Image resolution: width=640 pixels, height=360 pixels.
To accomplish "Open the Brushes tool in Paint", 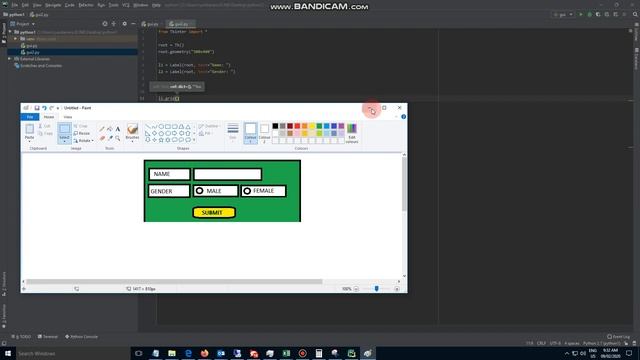I will [132, 132].
